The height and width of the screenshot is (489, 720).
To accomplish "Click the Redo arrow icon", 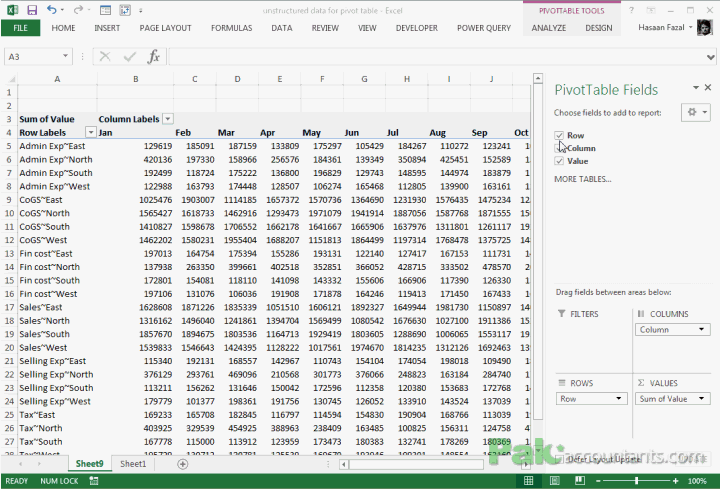I will click(78, 10).
